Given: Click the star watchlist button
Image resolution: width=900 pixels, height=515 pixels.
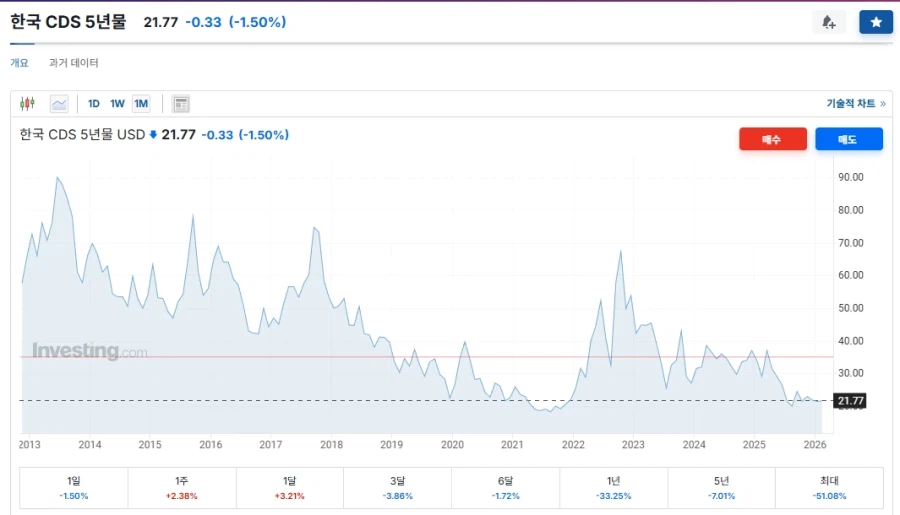Looking at the screenshot, I should tap(876, 22).
